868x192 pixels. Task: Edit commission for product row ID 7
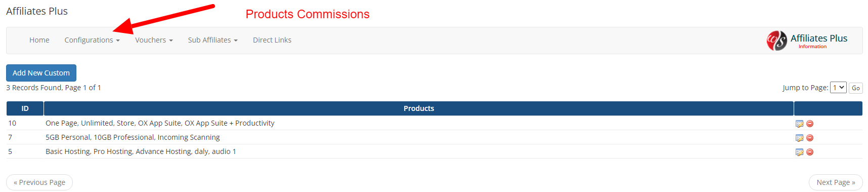(x=799, y=138)
